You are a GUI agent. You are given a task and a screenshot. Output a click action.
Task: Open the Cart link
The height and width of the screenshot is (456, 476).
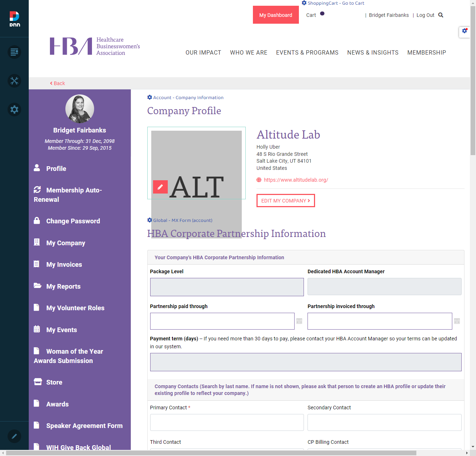311,15
